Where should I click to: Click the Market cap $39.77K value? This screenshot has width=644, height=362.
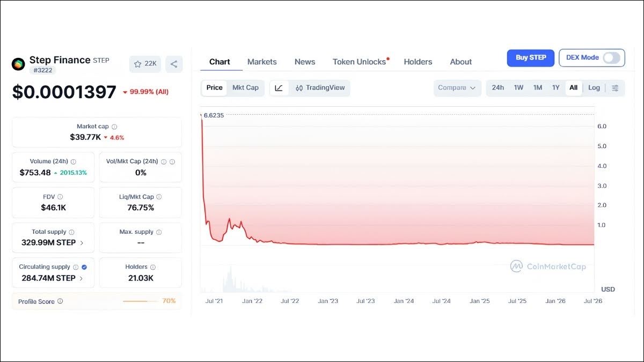pyautogui.click(x=85, y=137)
